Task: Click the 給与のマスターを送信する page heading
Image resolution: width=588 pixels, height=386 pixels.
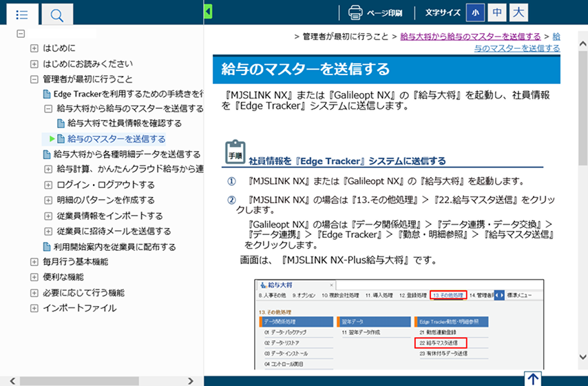Action: 306,70
